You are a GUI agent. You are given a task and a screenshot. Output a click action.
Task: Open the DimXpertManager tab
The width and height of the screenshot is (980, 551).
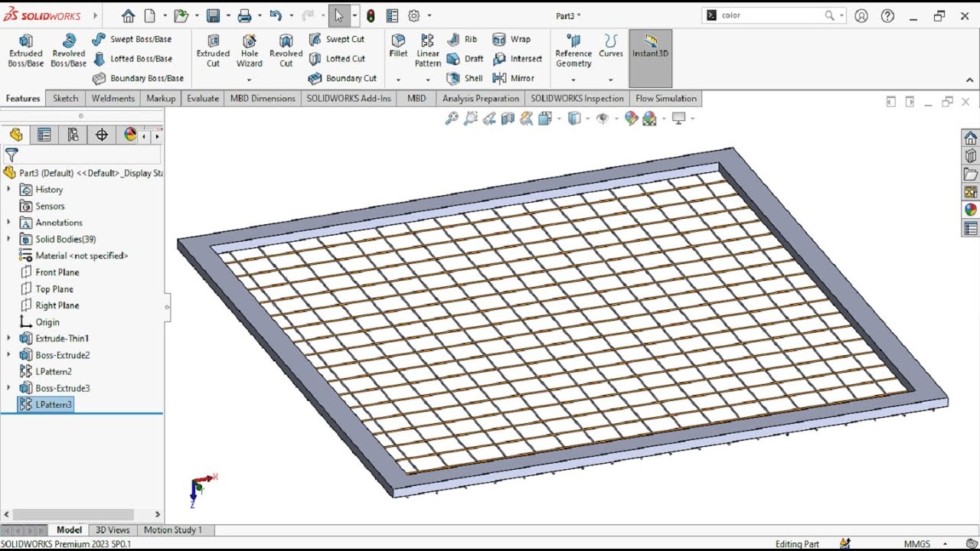point(101,135)
